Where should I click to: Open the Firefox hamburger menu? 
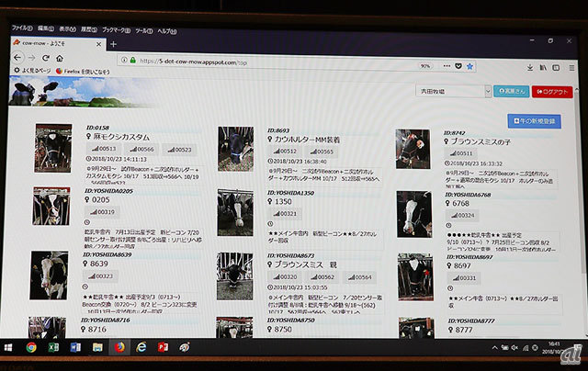coord(571,68)
